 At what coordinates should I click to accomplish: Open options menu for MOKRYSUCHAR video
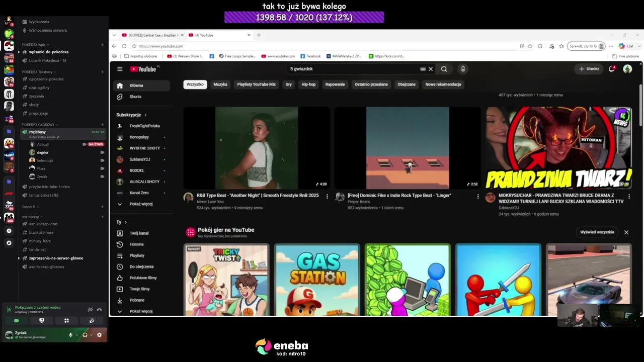629,197
